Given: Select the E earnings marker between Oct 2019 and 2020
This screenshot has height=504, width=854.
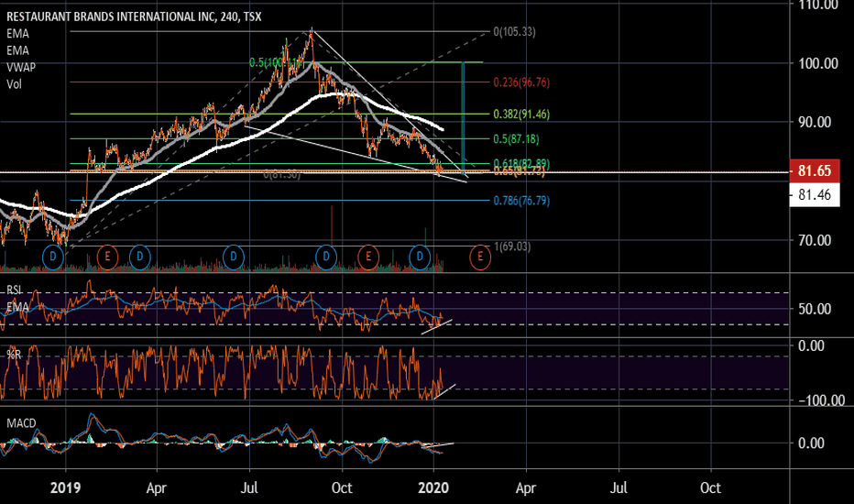Looking at the screenshot, I should [368, 257].
